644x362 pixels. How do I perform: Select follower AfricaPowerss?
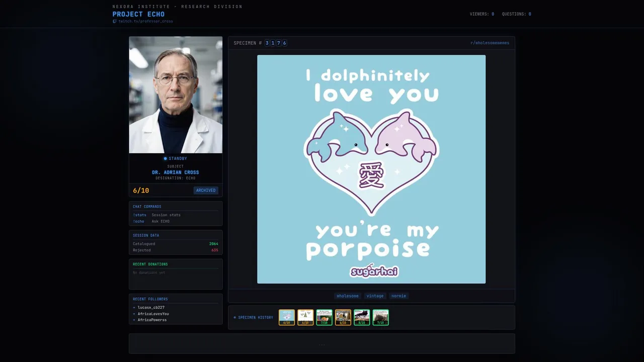[x=152, y=320]
